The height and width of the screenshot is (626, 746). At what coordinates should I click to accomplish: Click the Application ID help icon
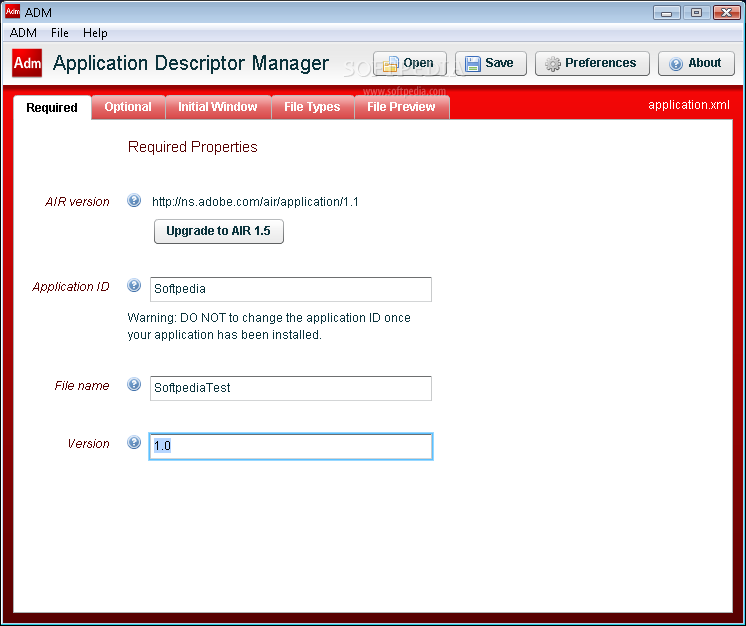pos(134,285)
